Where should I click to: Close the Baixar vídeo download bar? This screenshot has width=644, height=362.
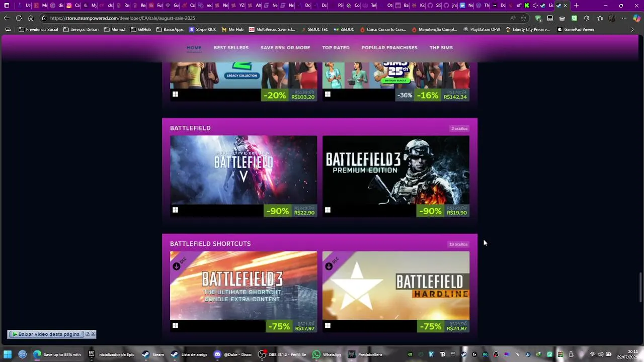click(93, 334)
